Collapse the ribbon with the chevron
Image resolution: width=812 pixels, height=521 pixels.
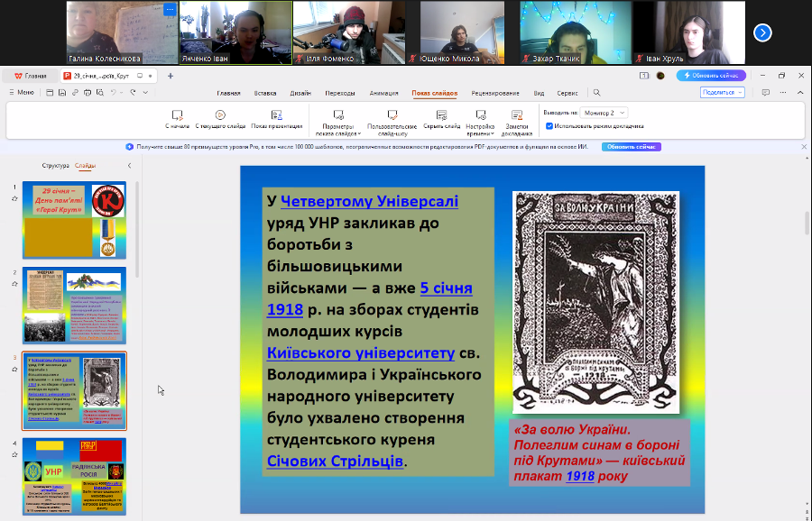(800, 93)
